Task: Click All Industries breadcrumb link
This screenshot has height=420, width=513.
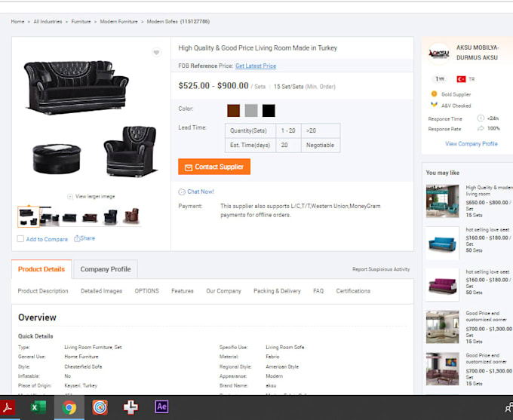Action: point(48,22)
